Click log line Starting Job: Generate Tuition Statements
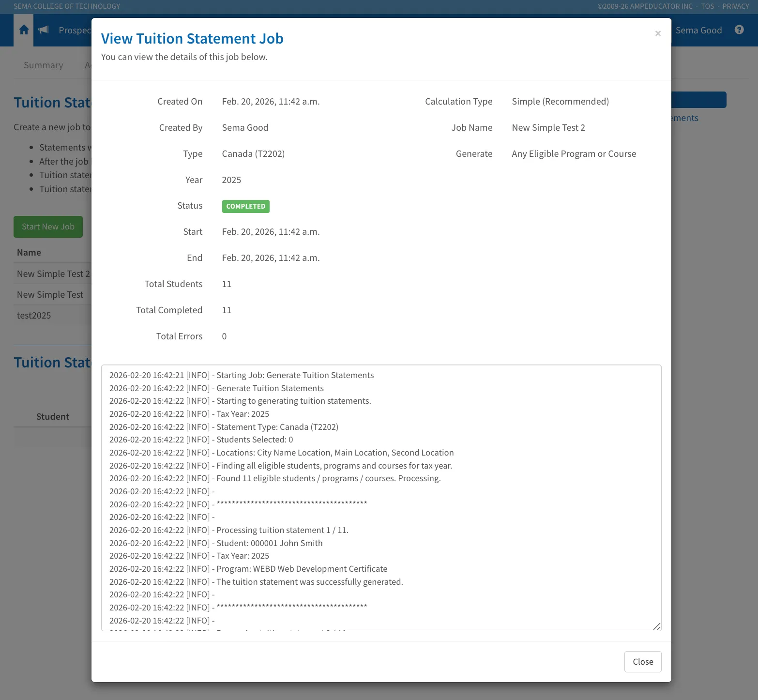This screenshot has height=700, width=758. [242, 375]
